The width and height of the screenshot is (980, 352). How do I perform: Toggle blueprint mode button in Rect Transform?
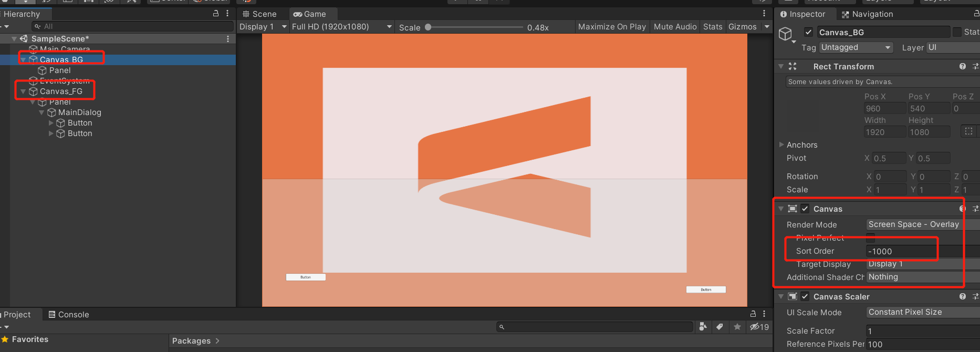click(969, 131)
